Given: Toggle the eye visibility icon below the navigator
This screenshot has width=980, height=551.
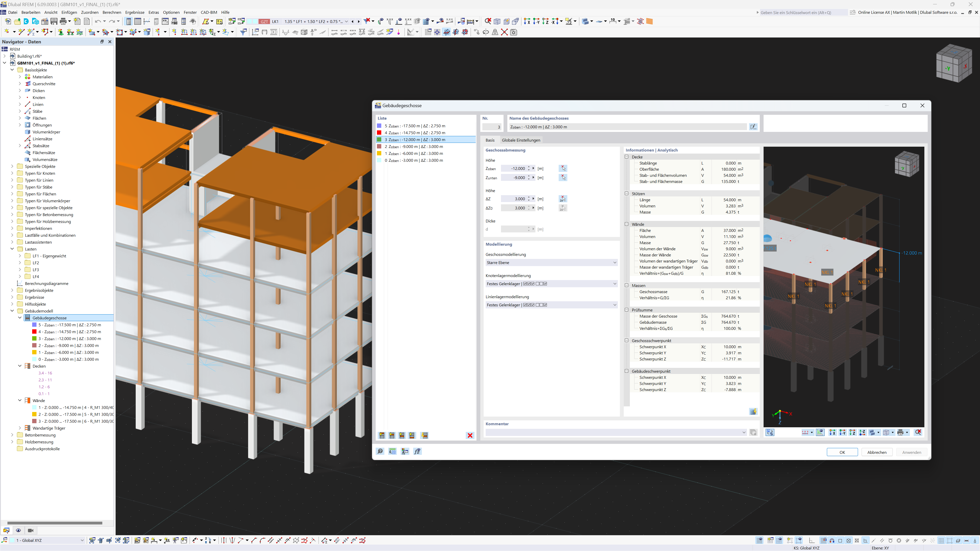Looking at the screenshot, I should 18,530.
